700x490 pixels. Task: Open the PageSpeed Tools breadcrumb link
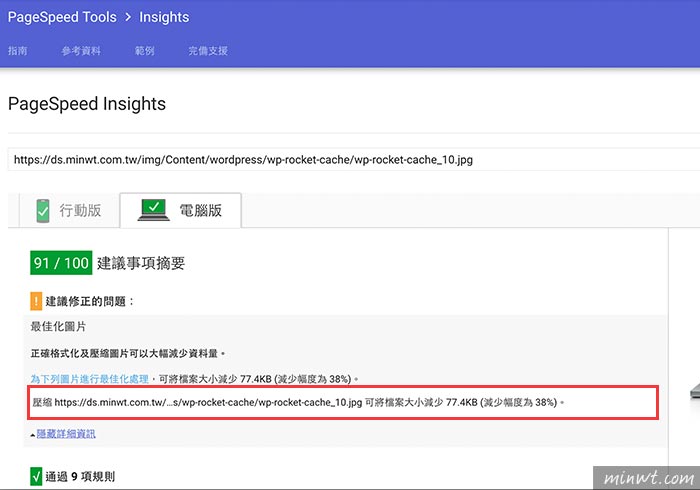pos(62,17)
